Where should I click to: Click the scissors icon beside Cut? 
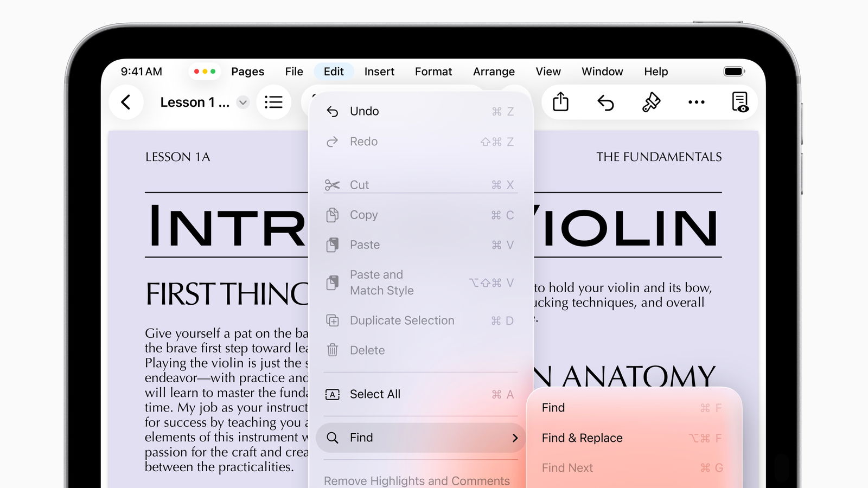332,185
